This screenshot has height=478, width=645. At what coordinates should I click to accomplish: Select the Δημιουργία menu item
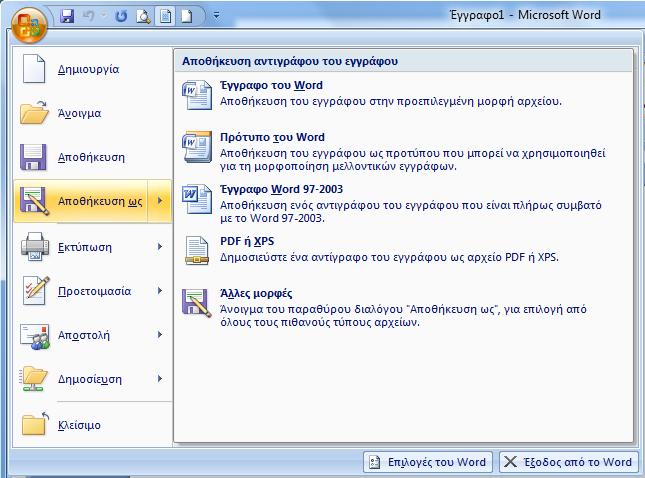tap(93, 69)
